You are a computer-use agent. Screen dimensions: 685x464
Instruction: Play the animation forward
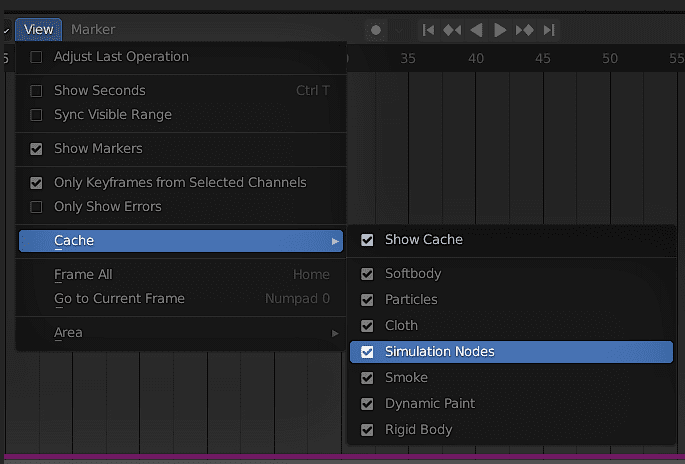[x=500, y=30]
